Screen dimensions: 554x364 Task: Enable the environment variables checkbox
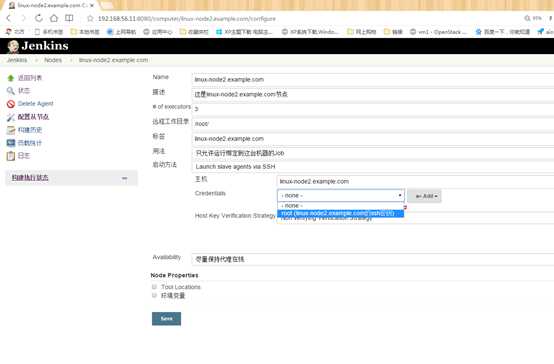click(x=154, y=295)
